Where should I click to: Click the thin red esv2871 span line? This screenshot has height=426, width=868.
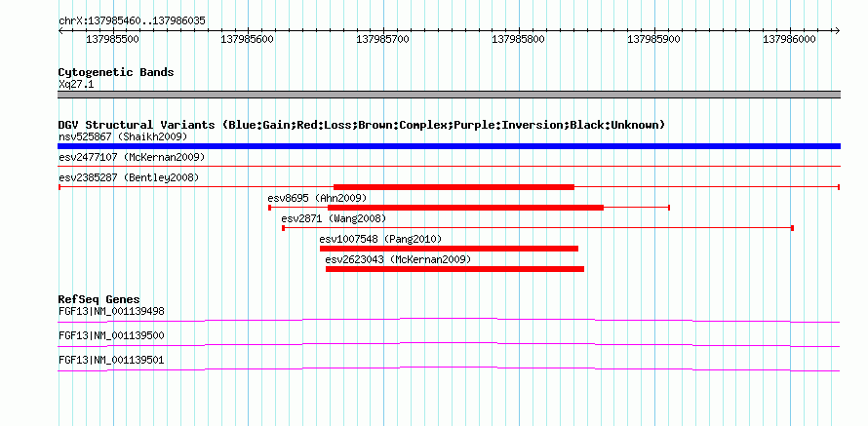click(538, 227)
